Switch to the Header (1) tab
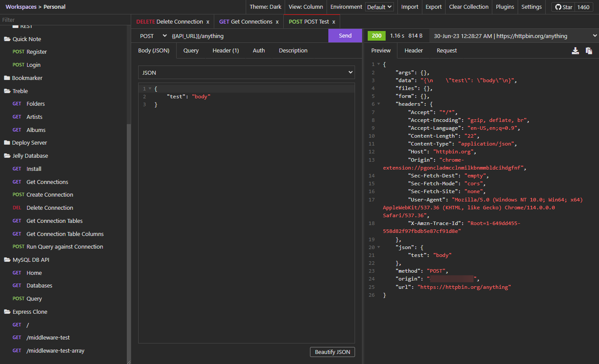The height and width of the screenshot is (364, 599). coord(226,51)
